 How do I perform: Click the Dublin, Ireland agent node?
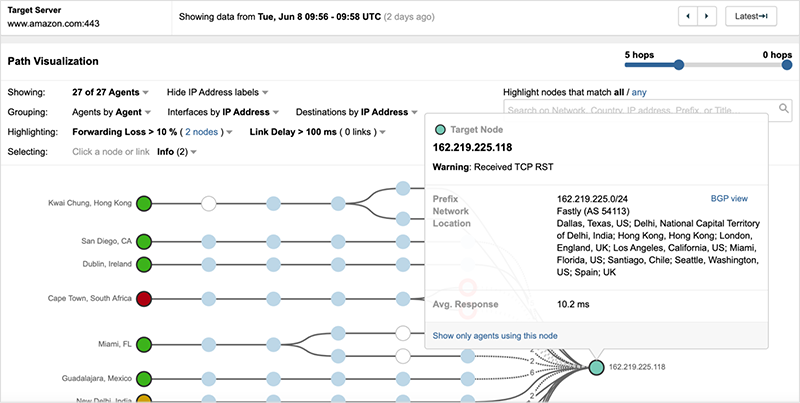tap(144, 264)
